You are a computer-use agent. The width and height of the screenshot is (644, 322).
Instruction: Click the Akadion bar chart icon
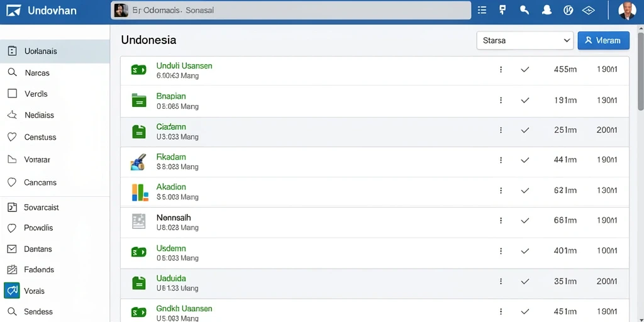coord(140,192)
